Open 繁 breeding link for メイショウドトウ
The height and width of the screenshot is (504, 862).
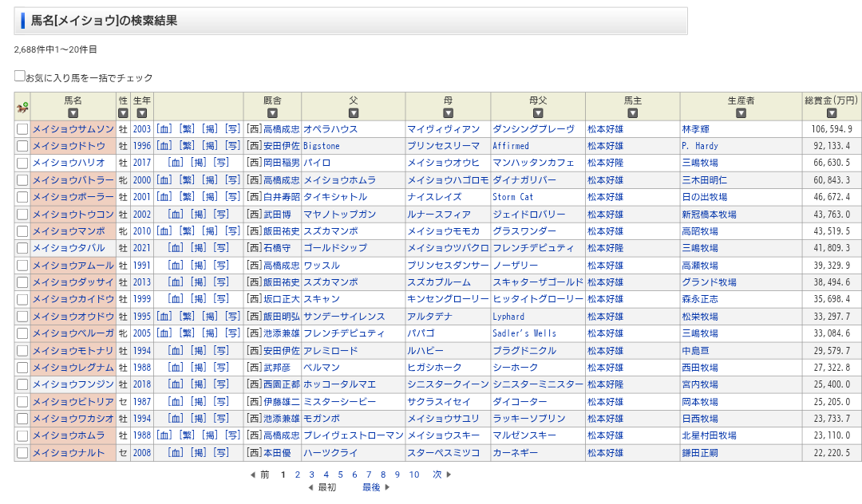click(x=187, y=146)
